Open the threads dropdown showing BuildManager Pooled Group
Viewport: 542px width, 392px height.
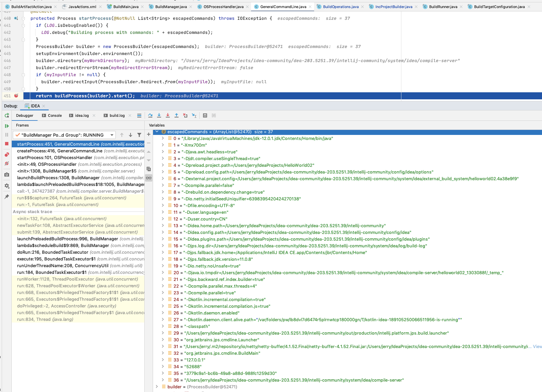coord(111,135)
